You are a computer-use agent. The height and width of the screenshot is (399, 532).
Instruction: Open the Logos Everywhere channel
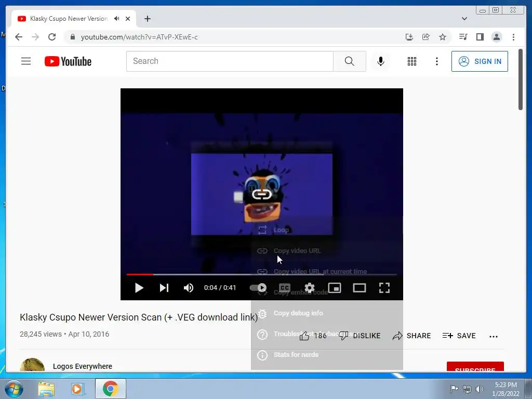(83, 366)
